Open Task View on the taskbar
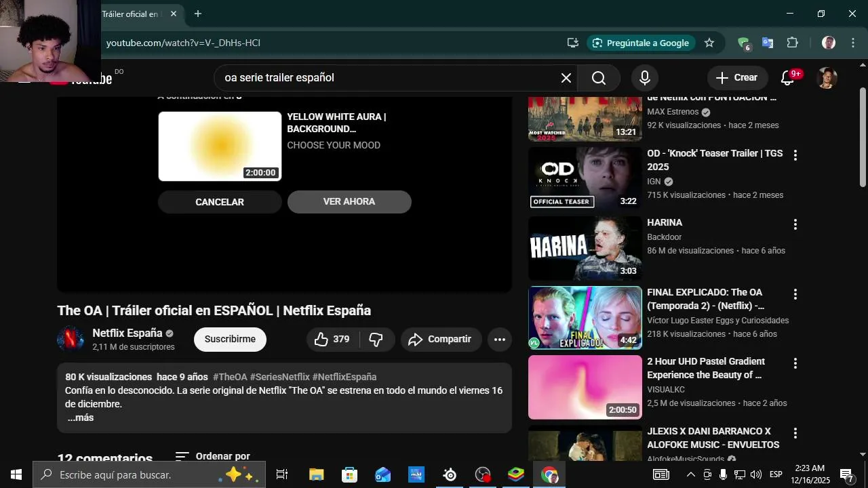Image resolution: width=868 pixels, height=488 pixels. pyautogui.click(x=282, y=474)
